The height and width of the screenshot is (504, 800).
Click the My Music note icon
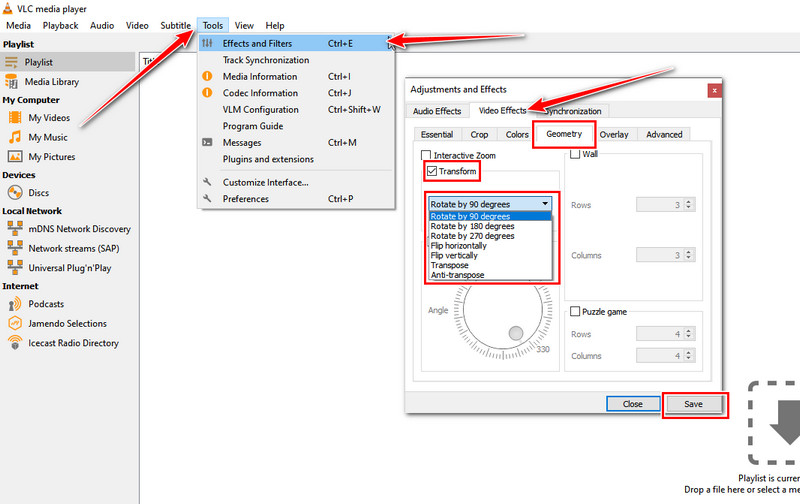[x=15, y=137]
